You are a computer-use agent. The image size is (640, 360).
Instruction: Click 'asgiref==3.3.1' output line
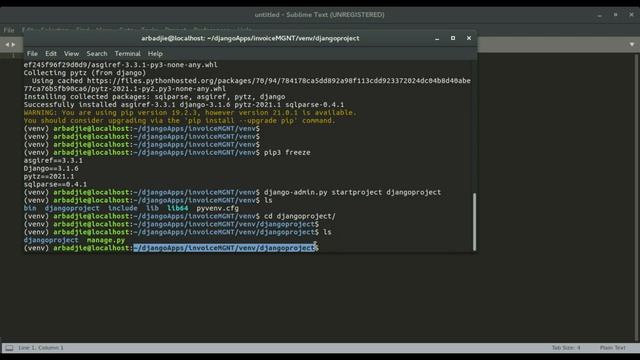point(53,160)
